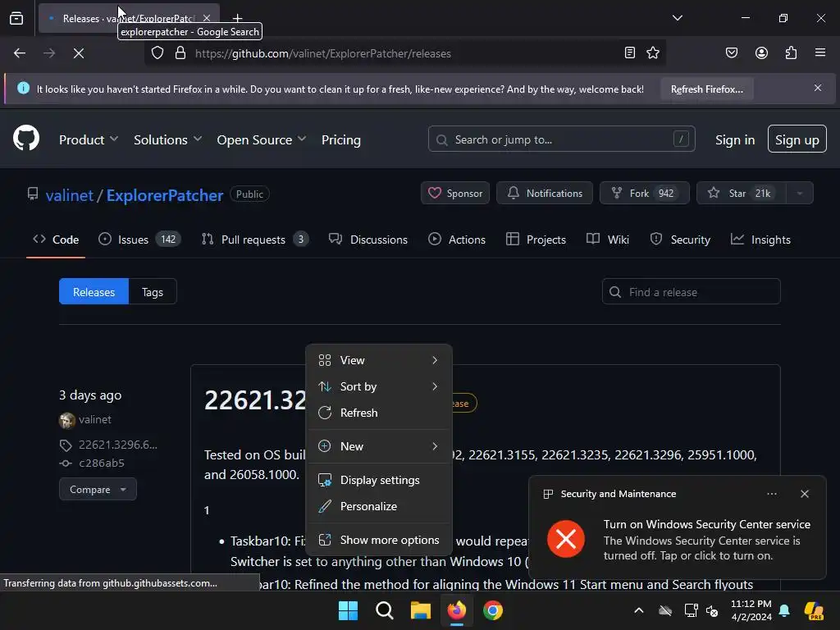Image resolution: width=840 pixels, height=630 pixels.
Task: Stop page loading with the X button
Action: [79, 53]
